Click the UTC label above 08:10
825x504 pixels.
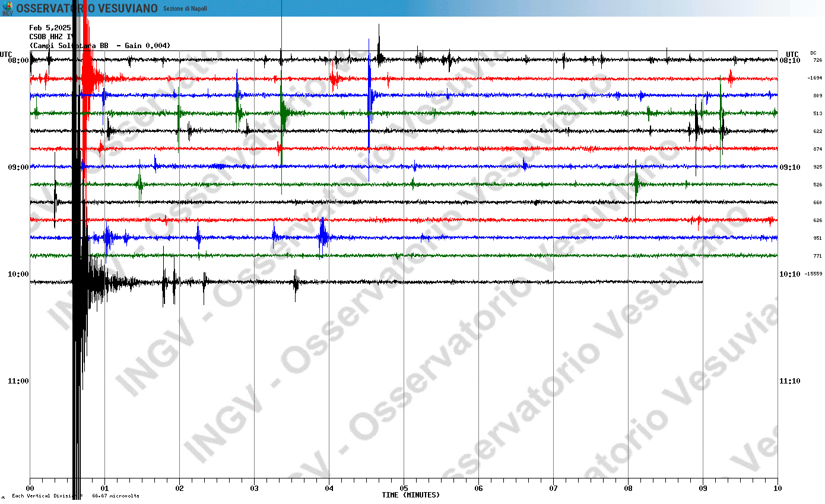pos(792,54)
